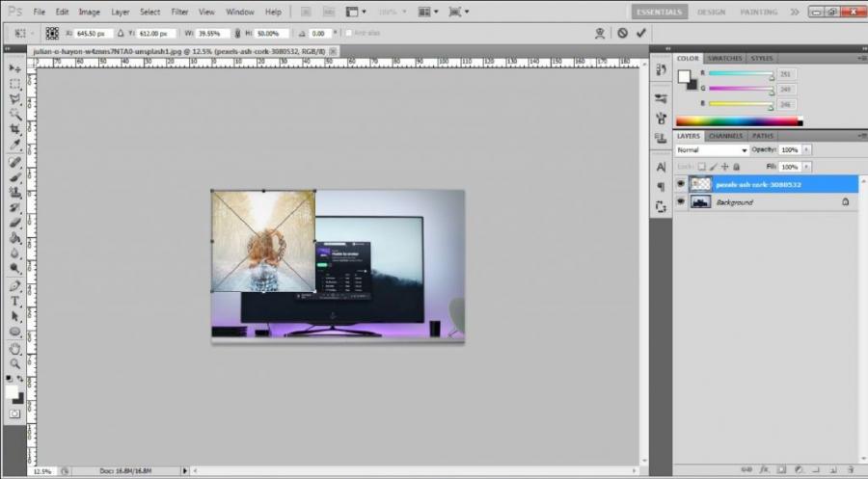Expand more workspaces chevron
Image resolution: width=868 pixels, height=479 pixels.
point(795,12)
